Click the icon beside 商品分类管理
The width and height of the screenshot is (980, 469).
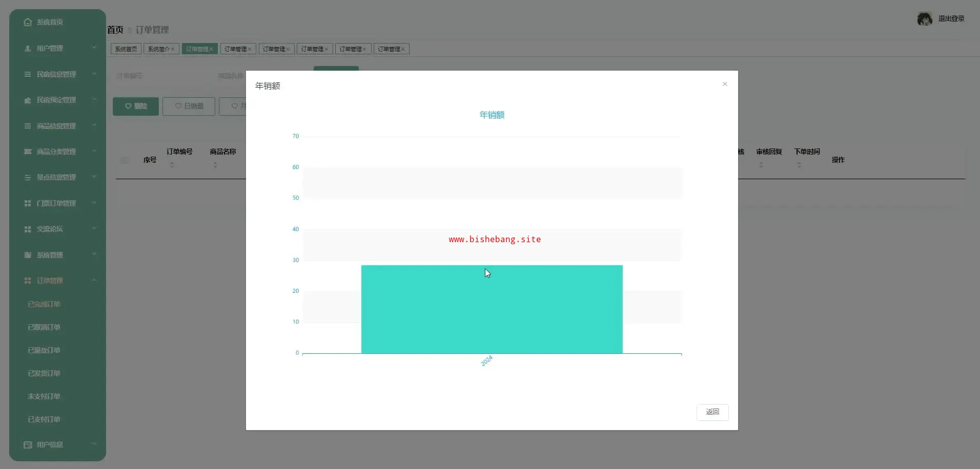(28, 152)
